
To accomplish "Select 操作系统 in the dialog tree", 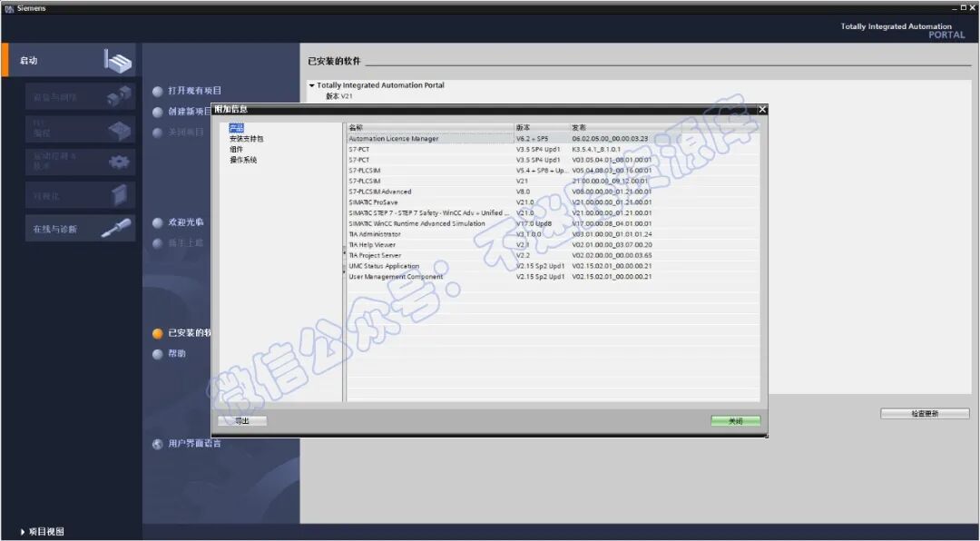I will click(x=243, y=160).
